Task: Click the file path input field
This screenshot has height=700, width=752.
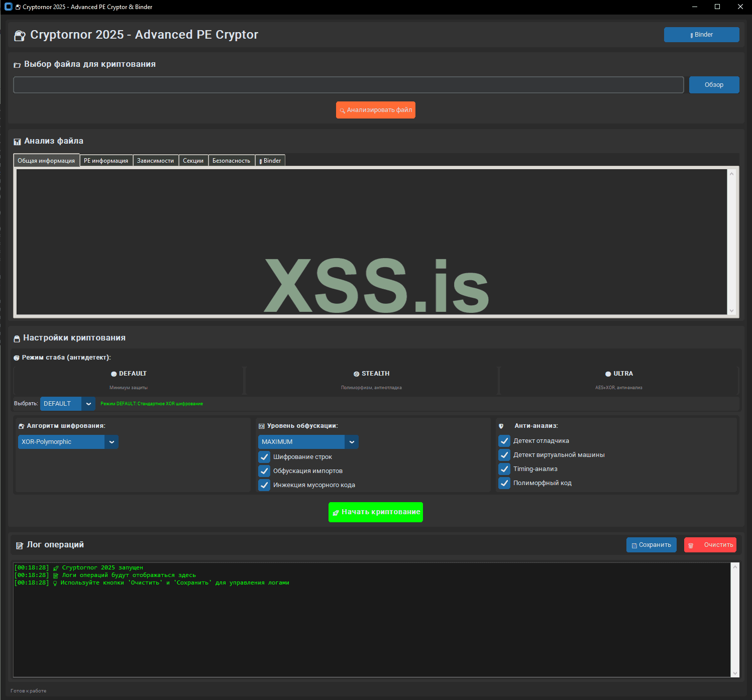Action: click(x=348, y=85)
